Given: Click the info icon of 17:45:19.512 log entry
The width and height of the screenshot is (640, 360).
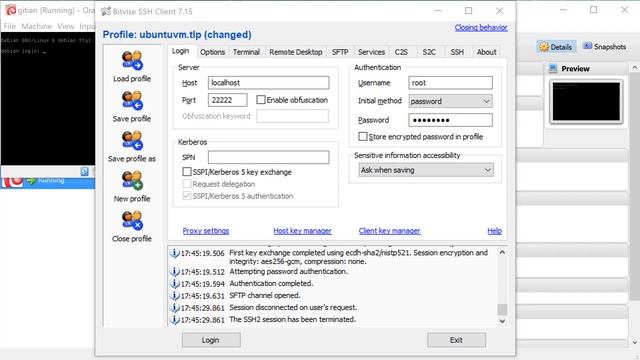Looking at the screenshot, I should point(174,271).
